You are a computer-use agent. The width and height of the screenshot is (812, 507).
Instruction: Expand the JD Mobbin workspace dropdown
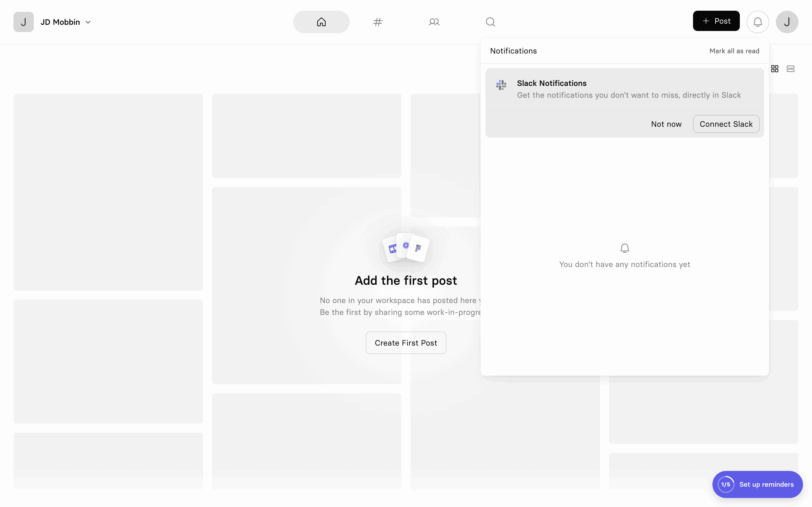pos(88,22)
